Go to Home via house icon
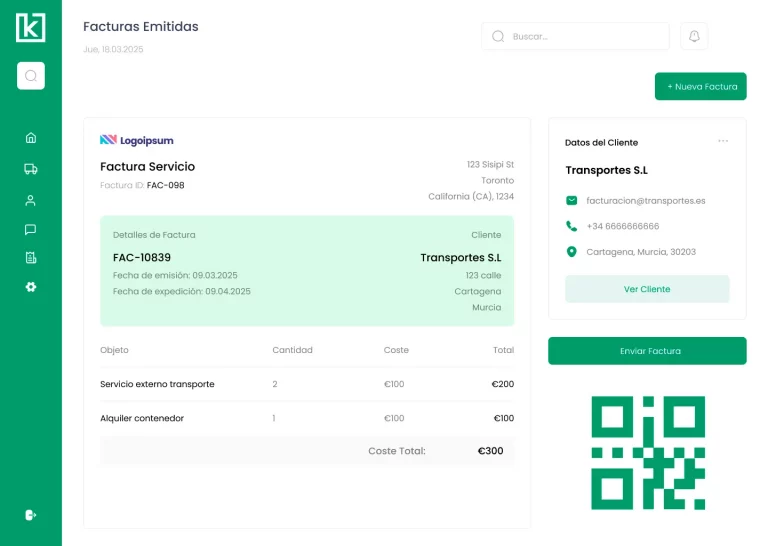This screenshot has width=768, height=546. point(31,138)
